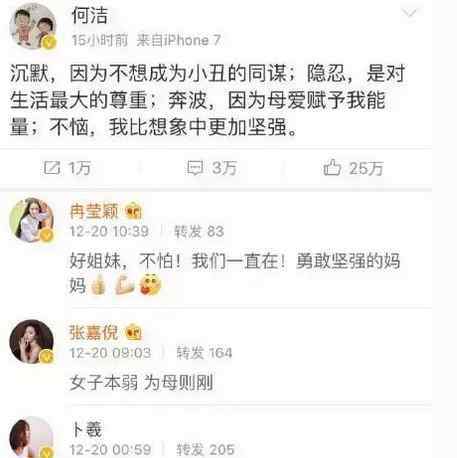Open 何洁's profile avatar
This screenshot has height=458, width=457.
[x=32, y=27]
